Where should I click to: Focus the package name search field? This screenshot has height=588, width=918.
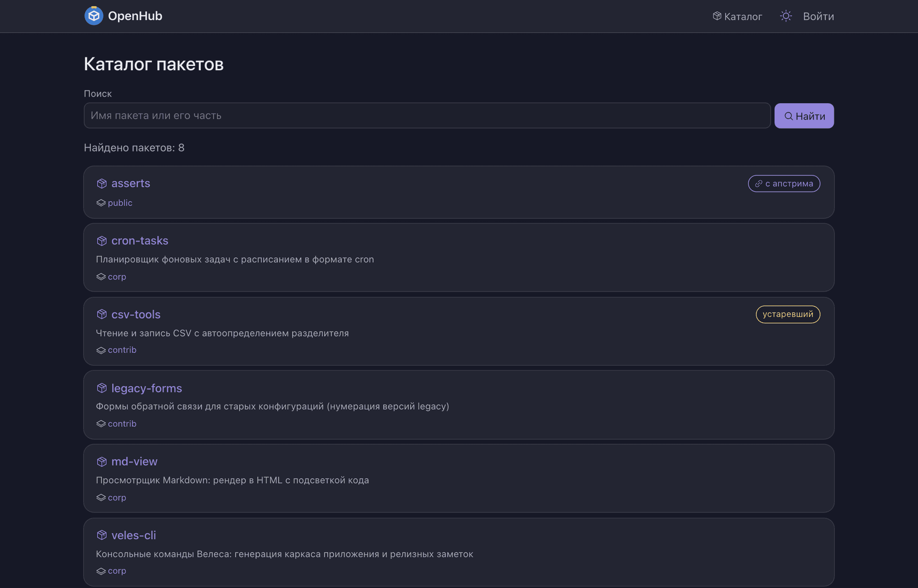point(427,116)
